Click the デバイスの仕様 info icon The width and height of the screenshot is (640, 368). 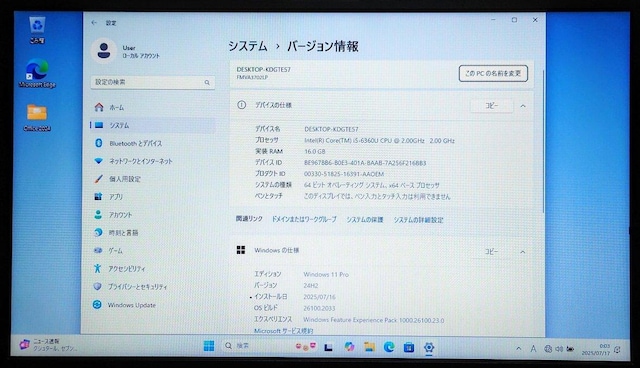(242, 105)
